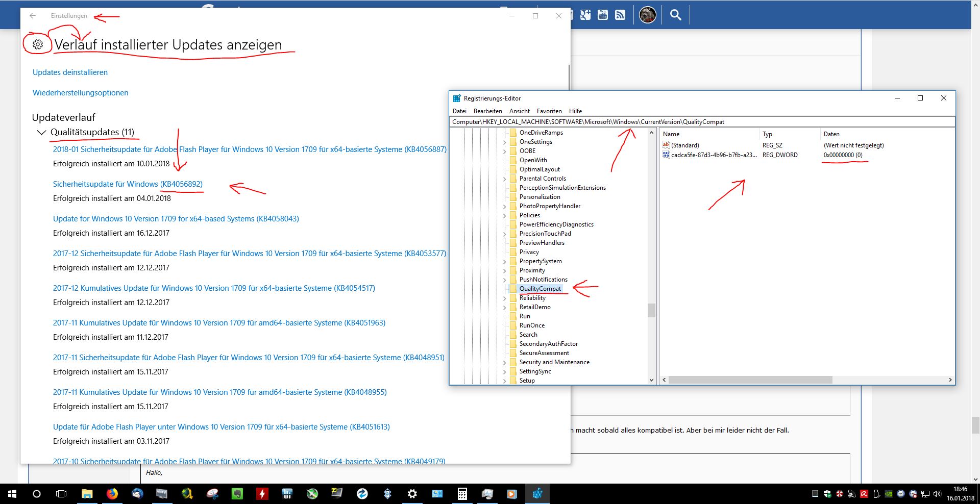Click the Avira tray icon
This screenshot has width=980, height=504.
coord(864,494)
